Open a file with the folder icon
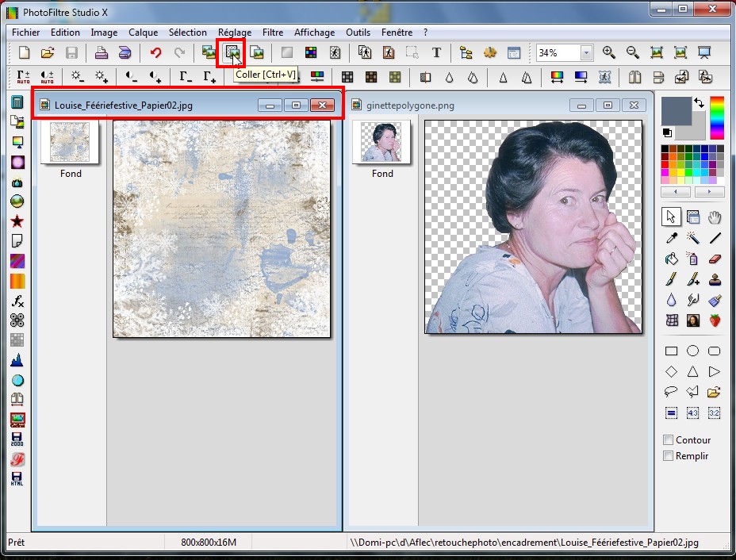Screen dimensions: 736x560 (48, 52)
